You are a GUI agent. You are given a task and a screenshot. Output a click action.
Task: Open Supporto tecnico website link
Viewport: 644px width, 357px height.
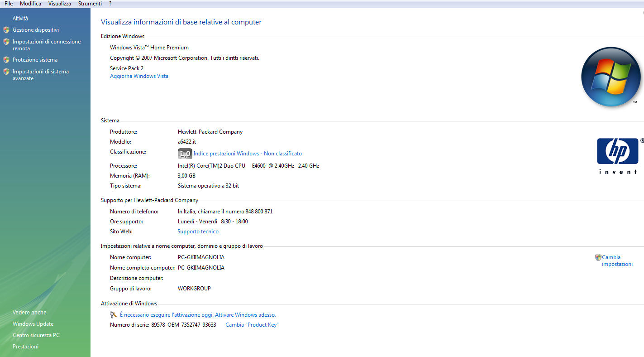pyautogui.click(x=198, y=232)
